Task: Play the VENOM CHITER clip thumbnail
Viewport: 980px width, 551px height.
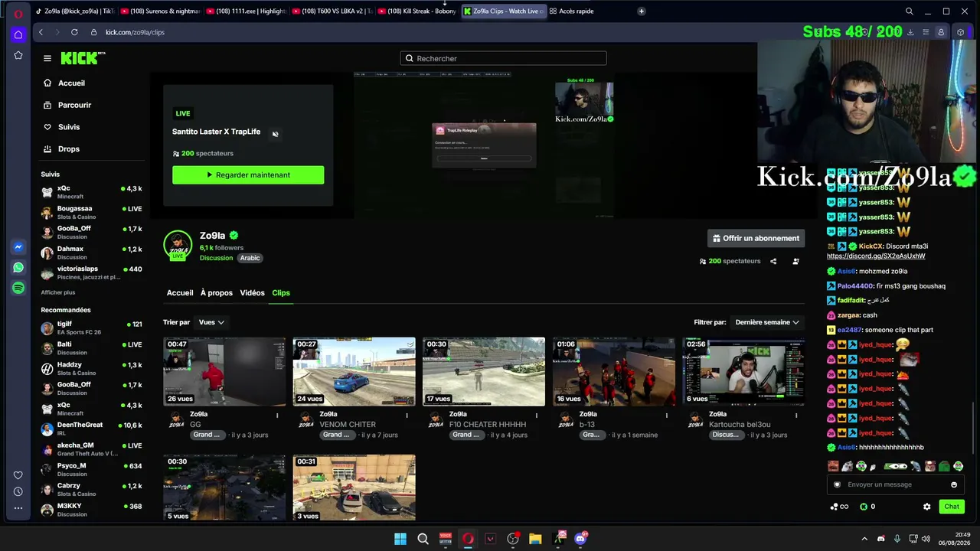Action: [354, 371]
